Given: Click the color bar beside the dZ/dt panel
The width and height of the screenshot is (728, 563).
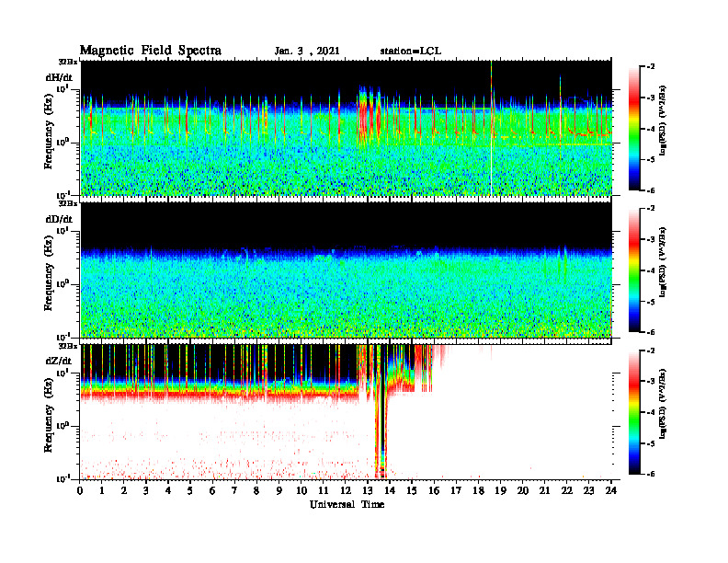Looking at the screenshot, I should tap(634, 411).
